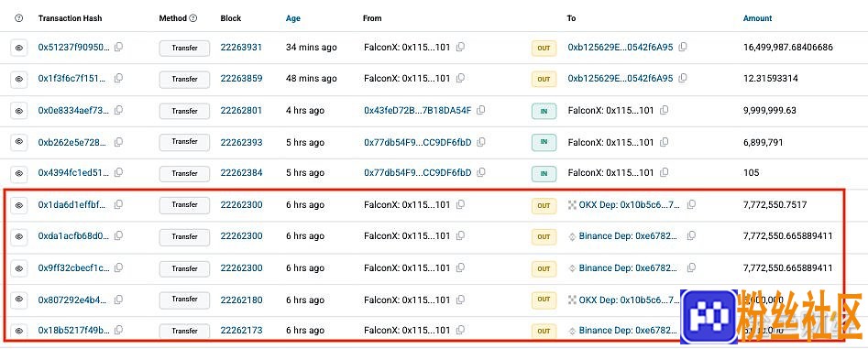Copy From address 0x43feD72B...7B18DA54F
Viewport: 868px width, 349px height.
[x=480, y=110]
